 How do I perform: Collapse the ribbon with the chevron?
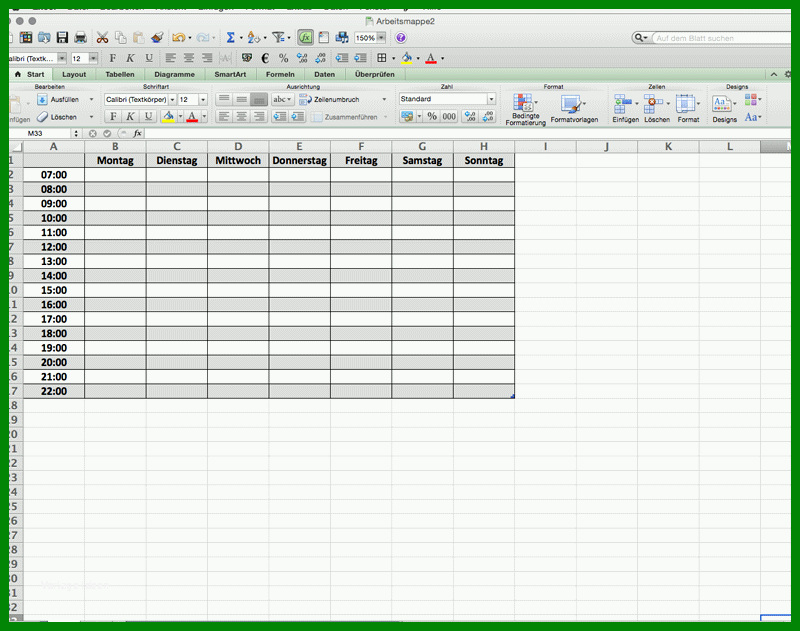click(773, 74)
